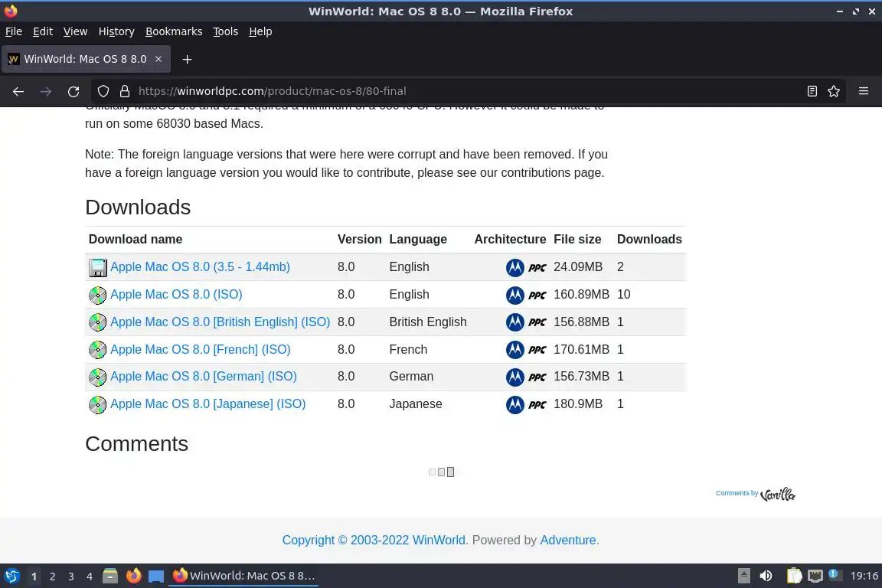Image resolution: width=882 pixels, height=588 pixels.
Task: Click the Comments section heading
Action: (x=137, y=444)
